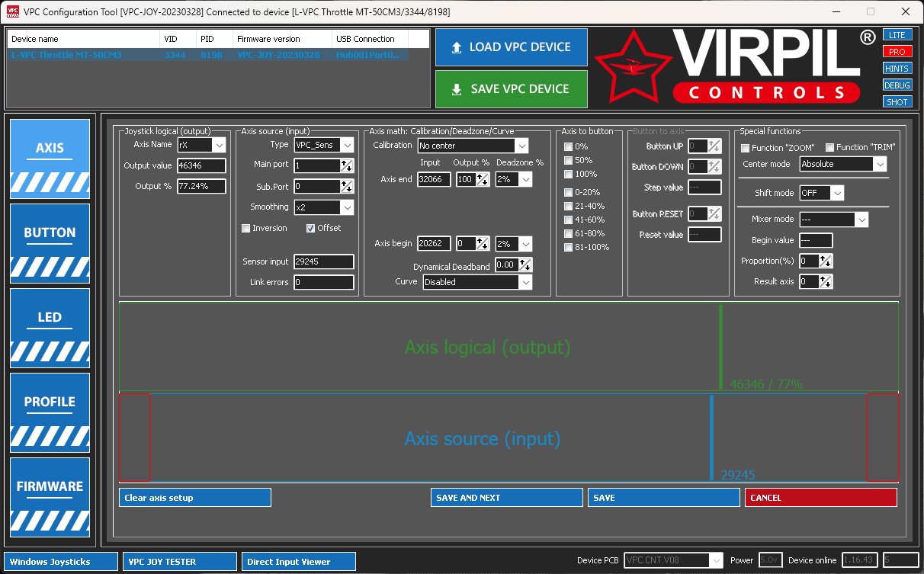Click LOAD VPC DEVICE

pyautogui.click(x=512, y=47)
